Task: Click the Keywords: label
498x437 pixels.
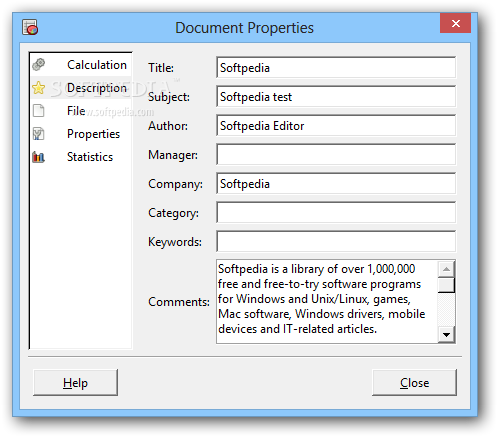Action: coord(175,242)
